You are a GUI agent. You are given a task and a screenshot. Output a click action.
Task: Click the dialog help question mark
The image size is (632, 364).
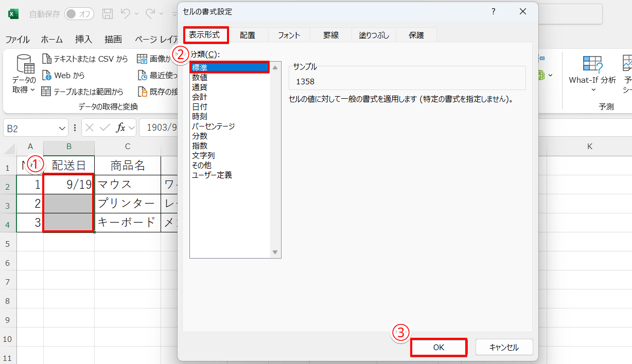pos(493,11)
